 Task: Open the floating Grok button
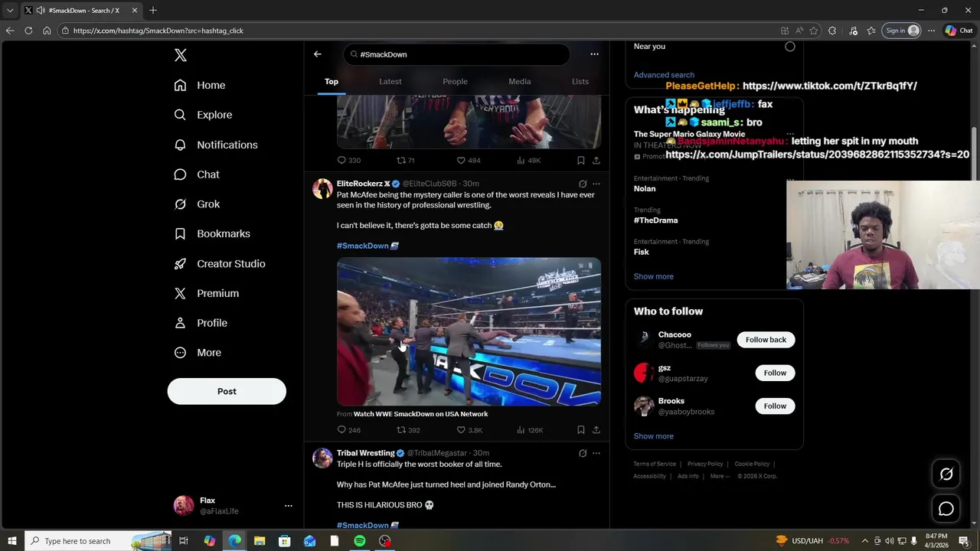946,474
